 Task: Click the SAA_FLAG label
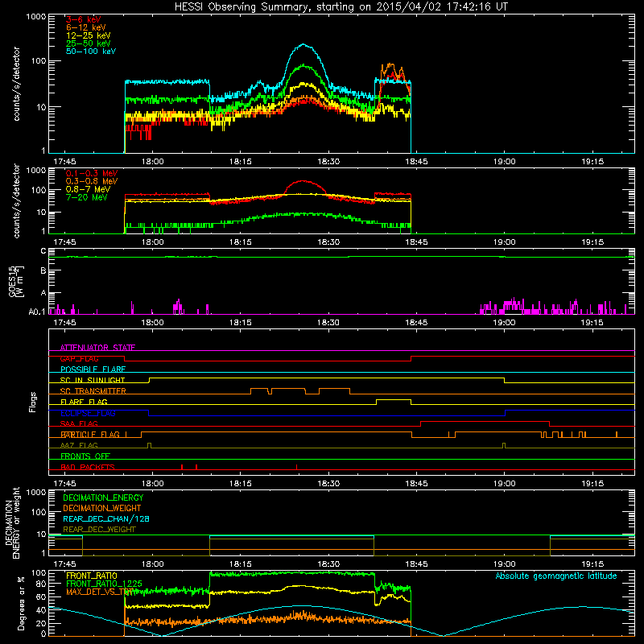(x=79, y=423)
